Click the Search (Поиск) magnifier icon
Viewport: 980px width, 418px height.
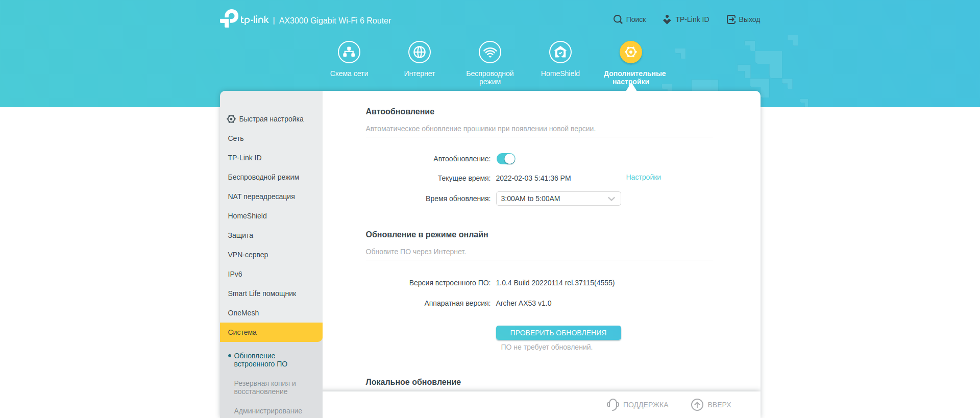618,19
